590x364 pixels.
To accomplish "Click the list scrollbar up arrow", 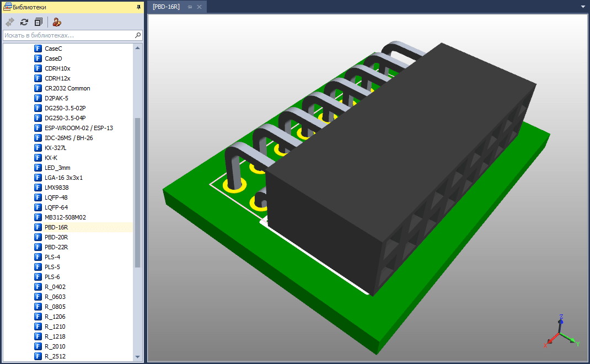I will click(x=137, y=48).
